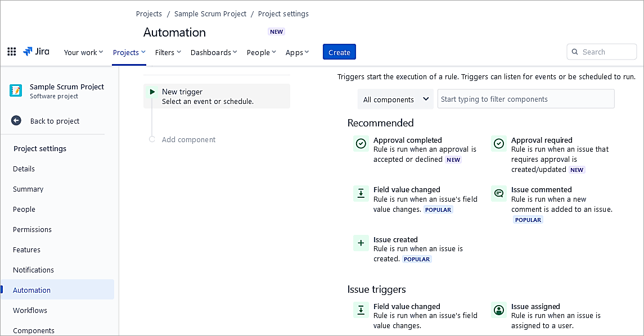Open the Your work dropdown menu
The image size is (644, 336).
(x=83, y=52)
